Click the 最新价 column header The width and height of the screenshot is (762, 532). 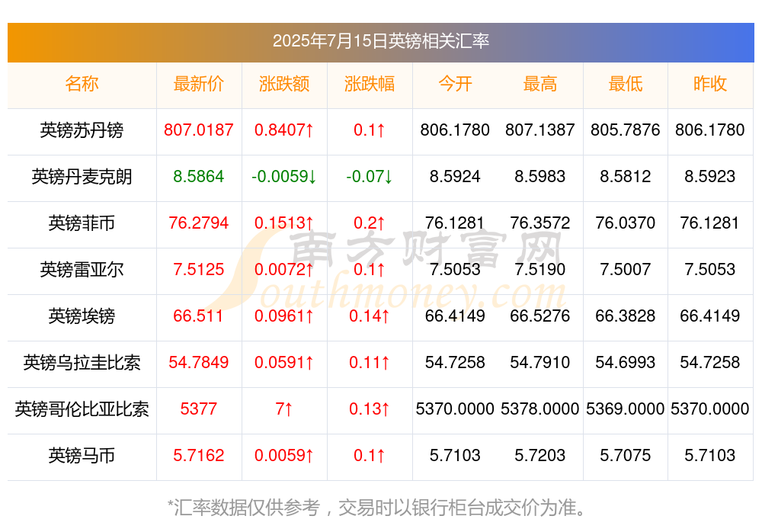(199, 84)
